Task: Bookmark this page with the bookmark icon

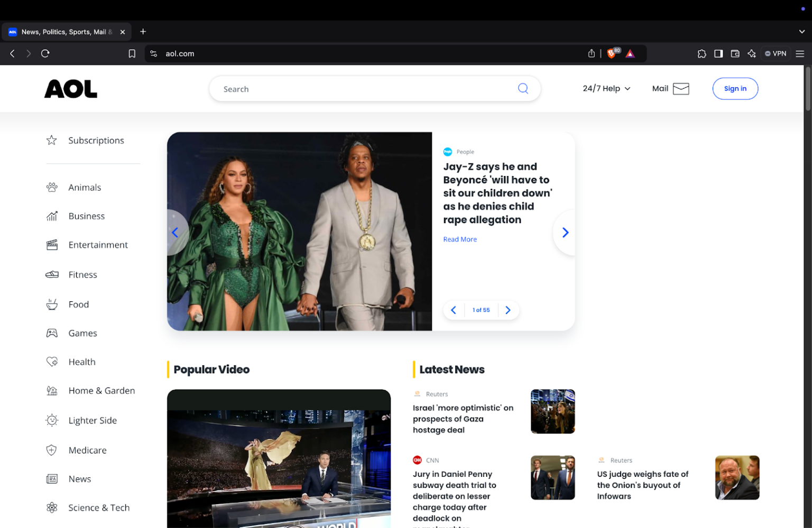Action: click(x=132, y=53)
